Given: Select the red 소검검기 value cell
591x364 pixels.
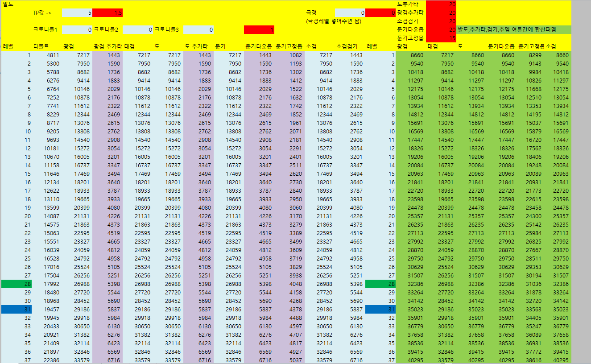Looking at the screenshot, I should click(x=441, y=21).
